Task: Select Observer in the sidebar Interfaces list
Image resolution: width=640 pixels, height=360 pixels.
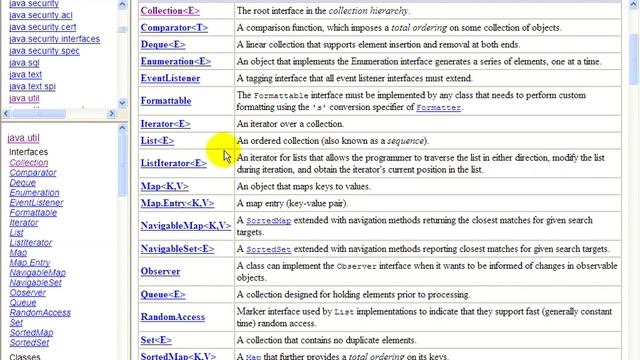Action: point(27,293)
